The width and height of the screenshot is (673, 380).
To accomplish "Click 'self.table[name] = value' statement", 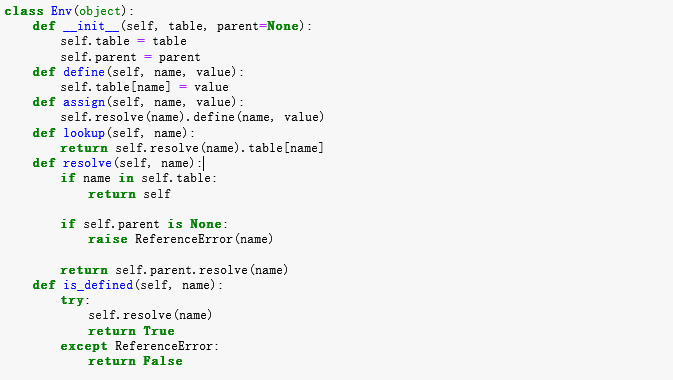I will coord(144,87).
